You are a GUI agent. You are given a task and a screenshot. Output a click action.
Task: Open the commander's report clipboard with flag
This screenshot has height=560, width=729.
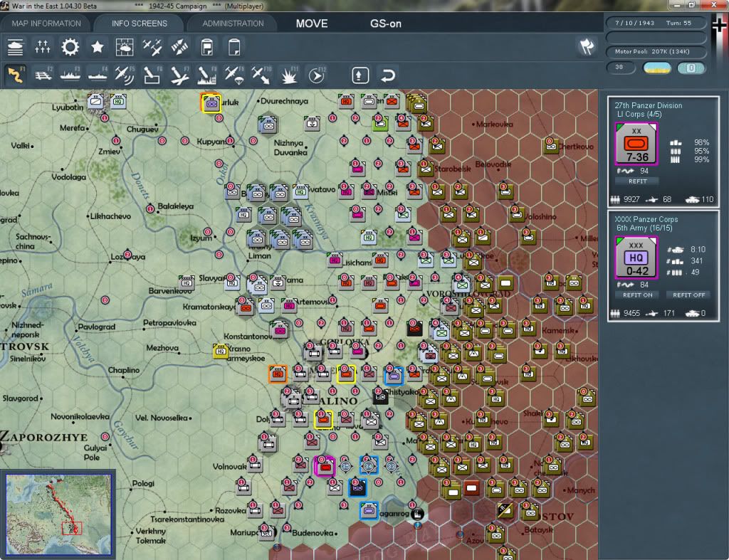pos(207,47)
